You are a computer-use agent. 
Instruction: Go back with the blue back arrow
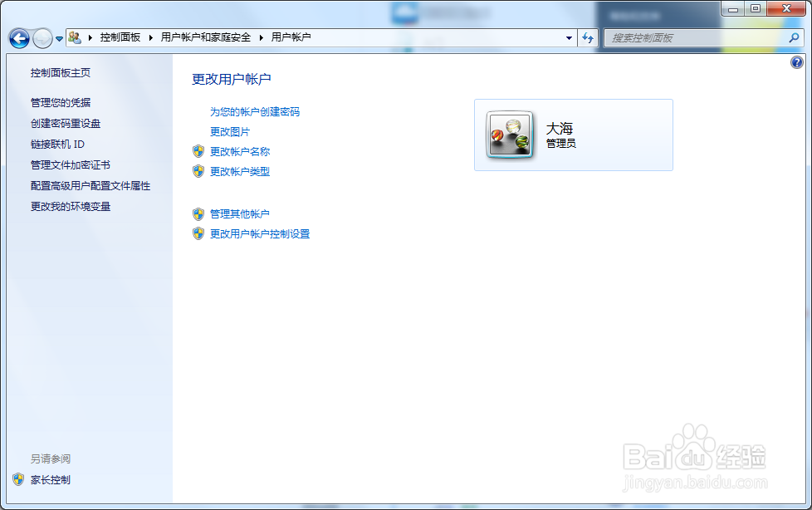click(20, 38)
